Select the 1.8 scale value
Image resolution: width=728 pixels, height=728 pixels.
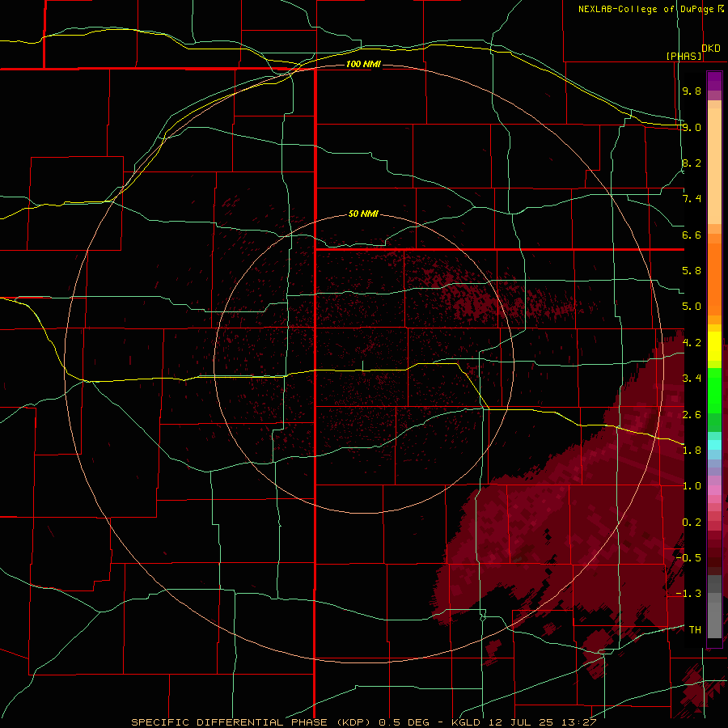click(x=692, y=451)
